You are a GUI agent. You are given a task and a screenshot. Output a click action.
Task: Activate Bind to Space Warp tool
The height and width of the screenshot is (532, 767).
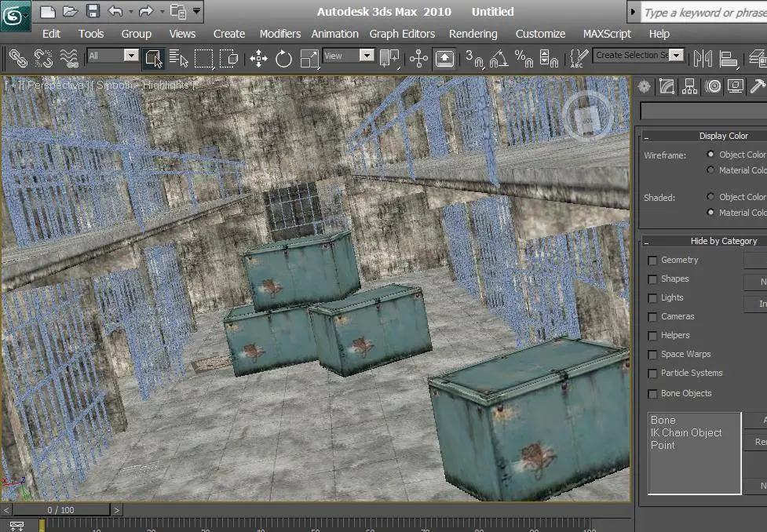[x=69, y=59]
